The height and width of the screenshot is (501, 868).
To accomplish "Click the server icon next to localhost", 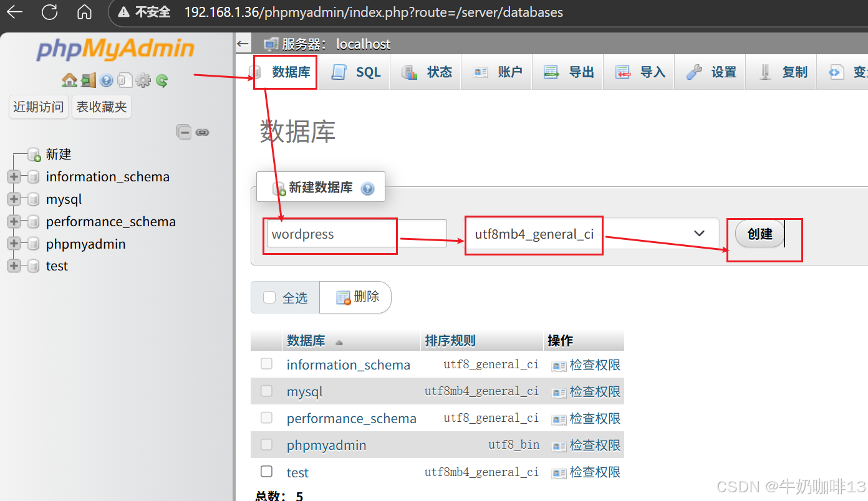I will [271, 44].
